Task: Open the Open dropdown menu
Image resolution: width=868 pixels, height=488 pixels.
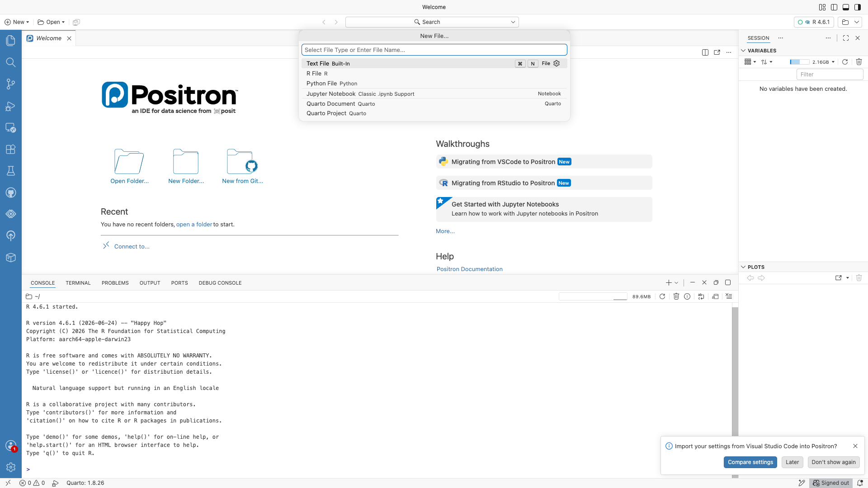Action: 51,22
